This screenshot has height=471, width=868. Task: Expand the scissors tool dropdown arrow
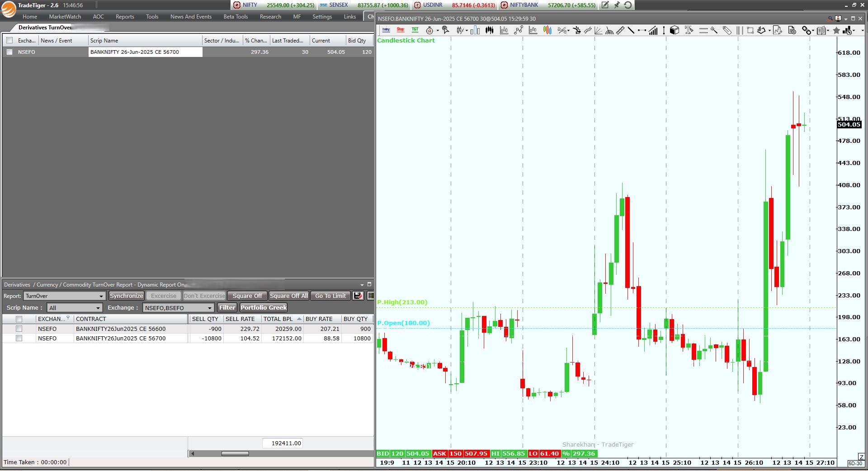point(568,30)
